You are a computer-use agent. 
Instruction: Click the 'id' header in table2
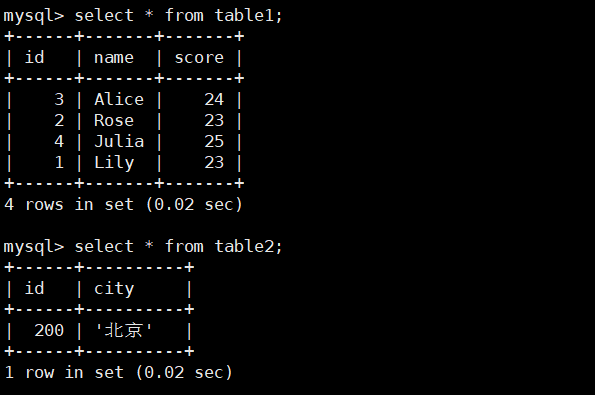pyautogui.click(x=35, y=288)
